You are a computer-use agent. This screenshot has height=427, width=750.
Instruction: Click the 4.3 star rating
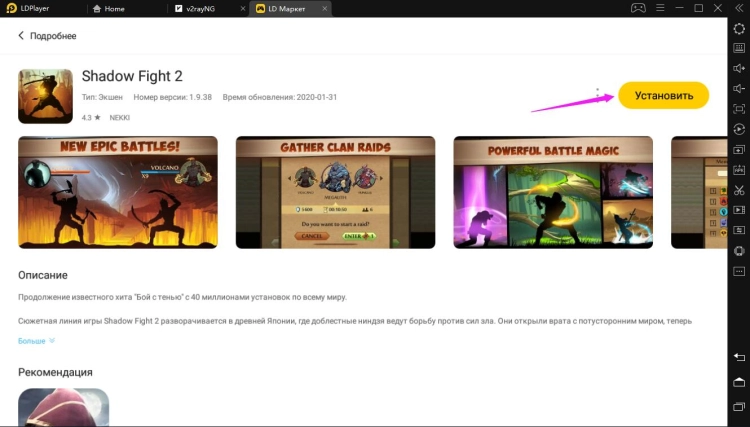click(x=91, y=118)
